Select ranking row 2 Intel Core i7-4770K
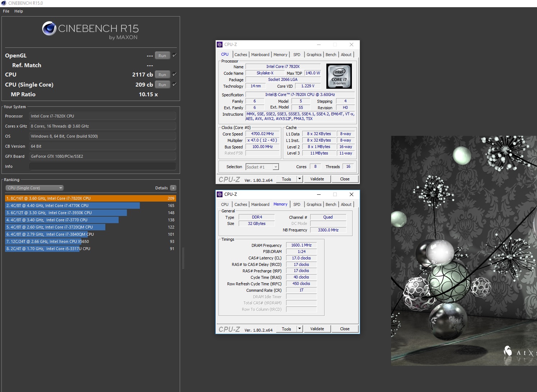This screenshot has height=392, width=537. [x=91, y=206]
